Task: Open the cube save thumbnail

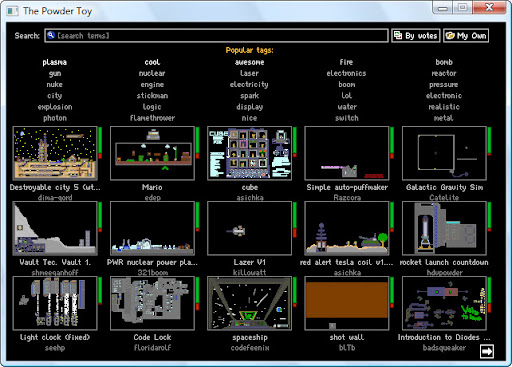Action: click(249, 153)
